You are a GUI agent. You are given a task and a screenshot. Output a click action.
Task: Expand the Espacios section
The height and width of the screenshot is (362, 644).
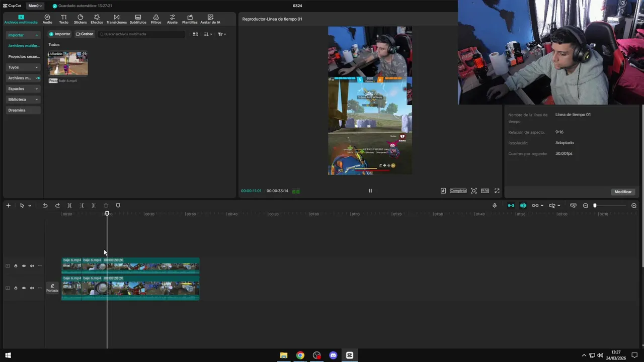coord(23,88)
